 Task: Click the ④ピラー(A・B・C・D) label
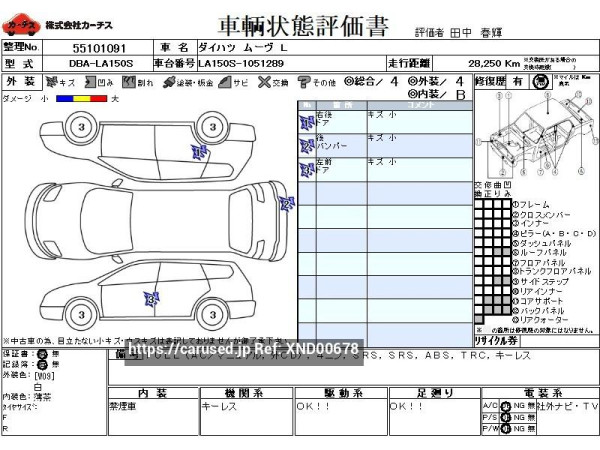point(554,233)
